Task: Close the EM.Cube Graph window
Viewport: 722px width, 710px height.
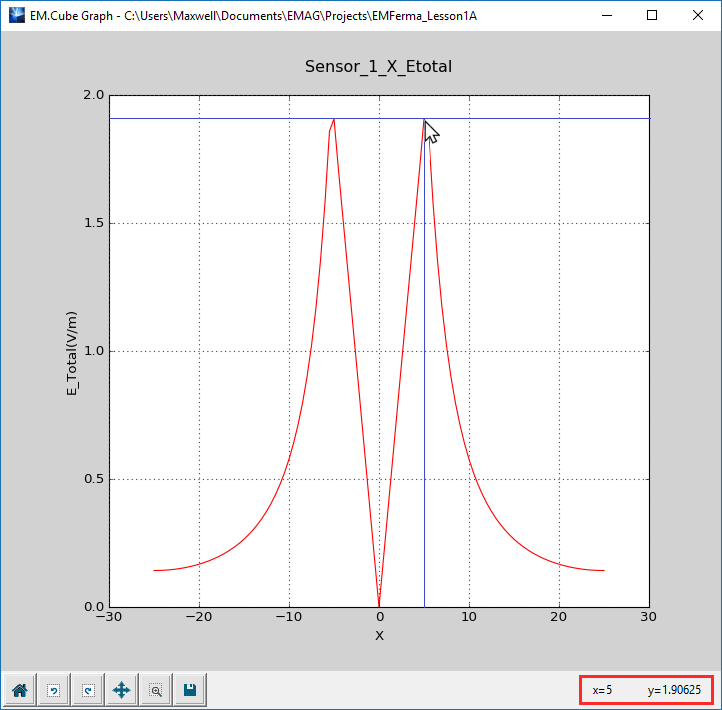Action: (698, 16)
